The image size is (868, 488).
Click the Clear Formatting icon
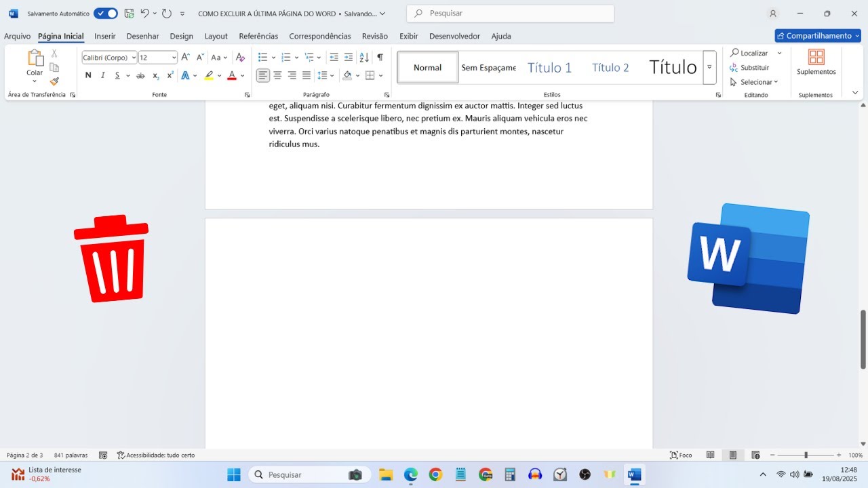240,58
